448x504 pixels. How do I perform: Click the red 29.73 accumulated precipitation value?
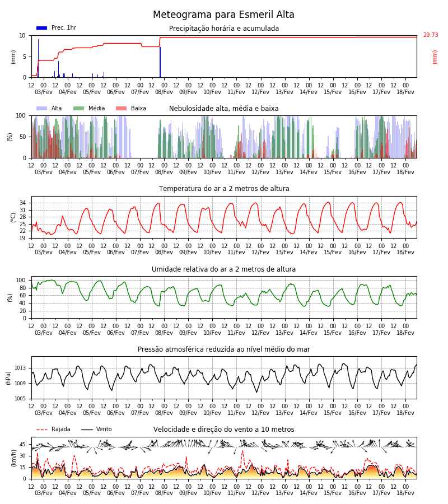point(431,35)
